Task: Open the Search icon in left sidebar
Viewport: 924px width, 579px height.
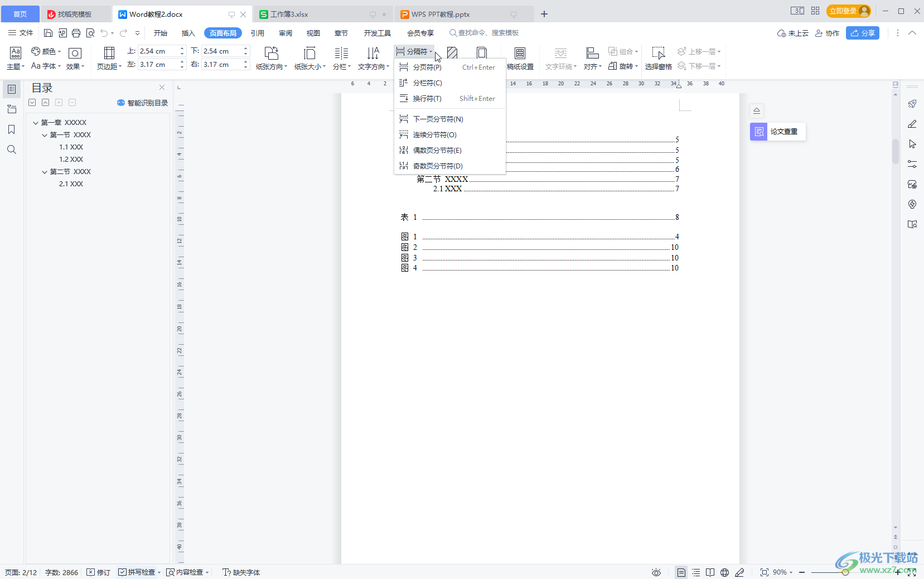Action: [12, 149]
